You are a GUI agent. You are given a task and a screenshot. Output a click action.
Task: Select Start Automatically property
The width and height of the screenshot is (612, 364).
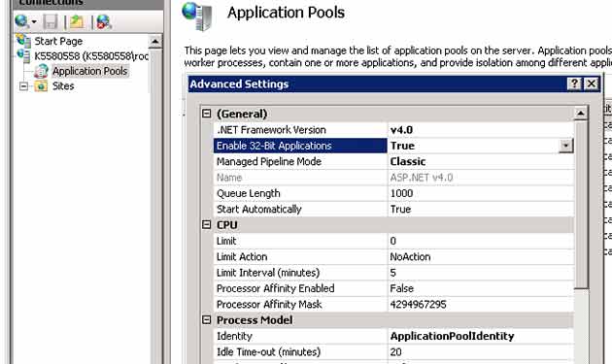[x=300, y=209]
